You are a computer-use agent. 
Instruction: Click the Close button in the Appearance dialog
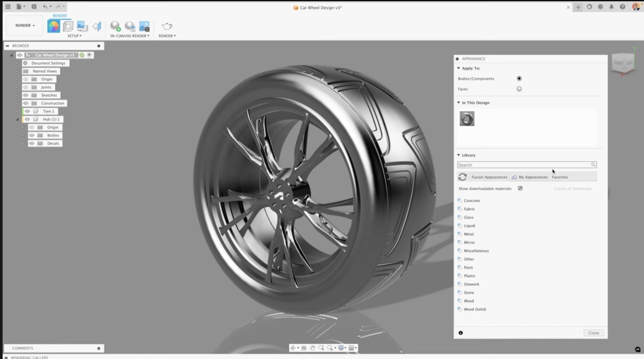593,333
